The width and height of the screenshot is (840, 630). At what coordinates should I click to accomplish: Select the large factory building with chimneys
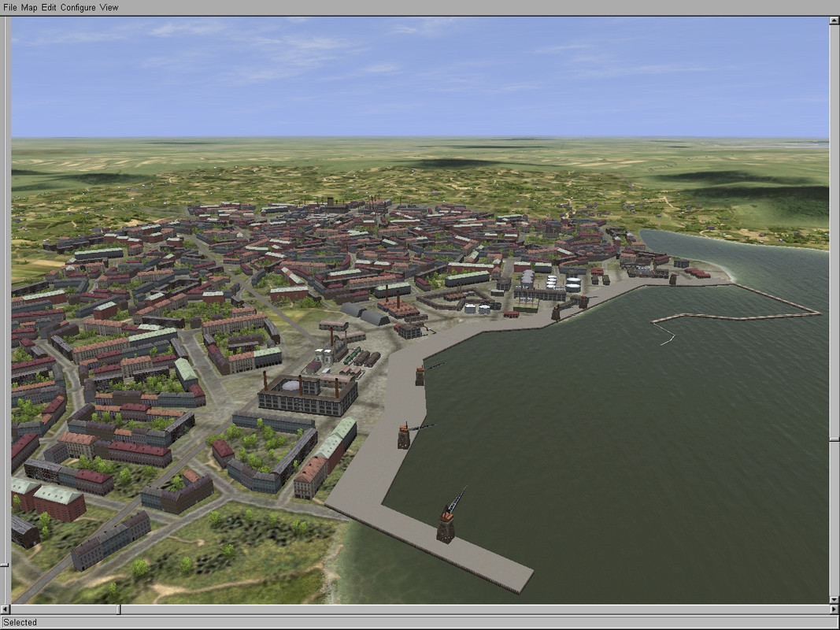308,394
